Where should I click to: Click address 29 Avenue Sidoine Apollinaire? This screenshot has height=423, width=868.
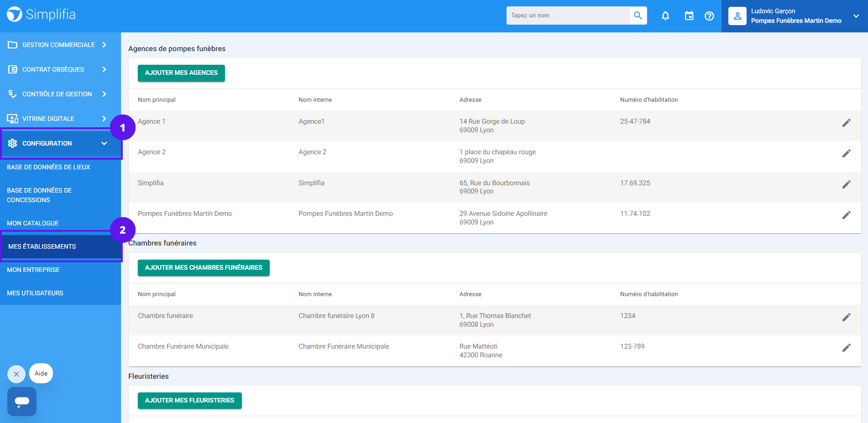tap(503, 214)
